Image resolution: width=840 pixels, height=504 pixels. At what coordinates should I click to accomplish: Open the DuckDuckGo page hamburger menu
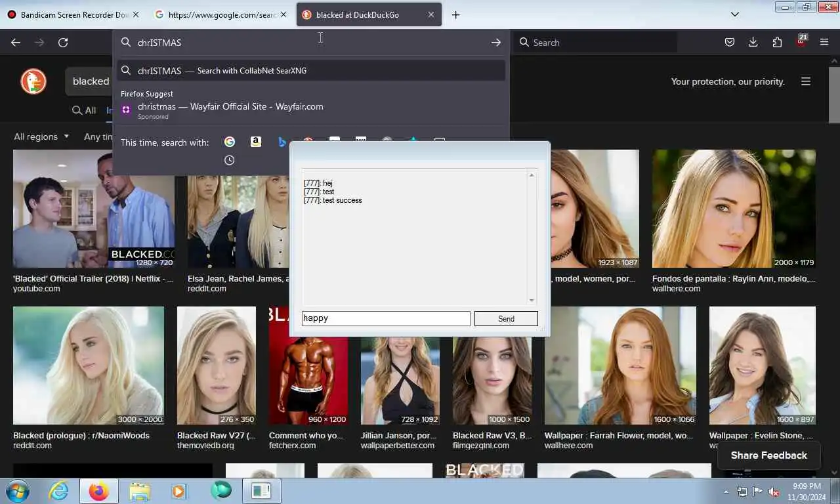tap(806, 81)
